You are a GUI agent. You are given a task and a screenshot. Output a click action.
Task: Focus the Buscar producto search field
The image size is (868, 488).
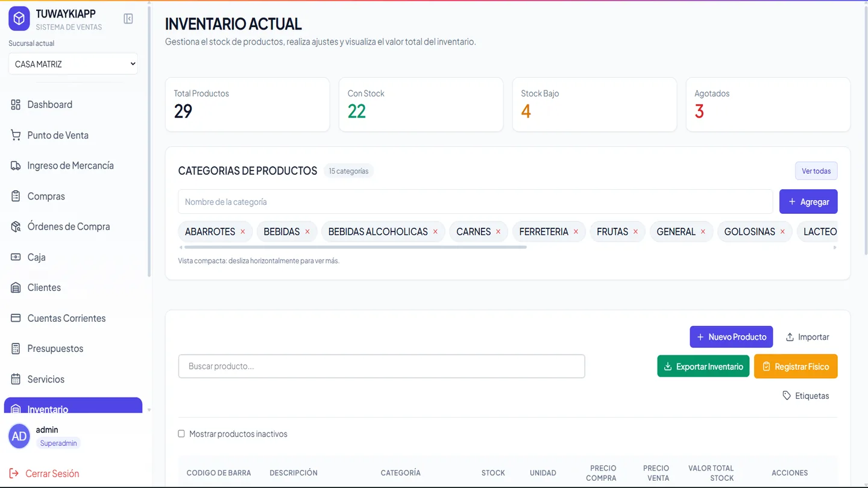[382, 366]
